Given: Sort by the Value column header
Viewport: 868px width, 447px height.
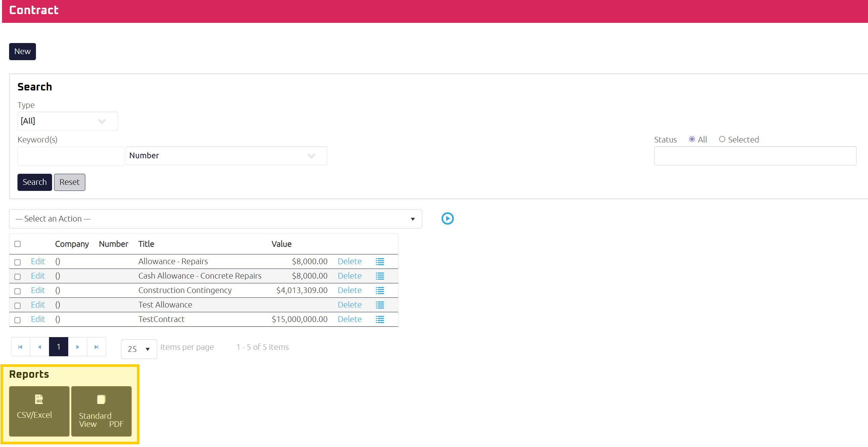Looking at the screenshot, I should pyautogui.click(x=281, y=244).
